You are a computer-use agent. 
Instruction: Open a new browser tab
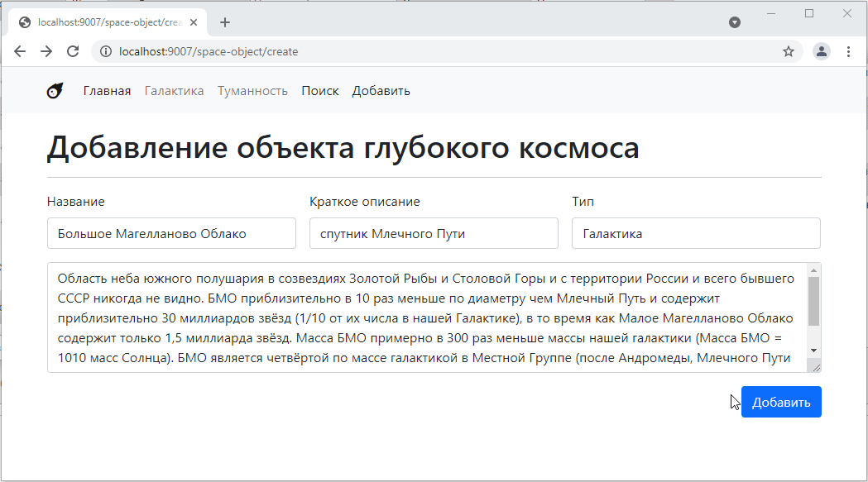[225, 22]
